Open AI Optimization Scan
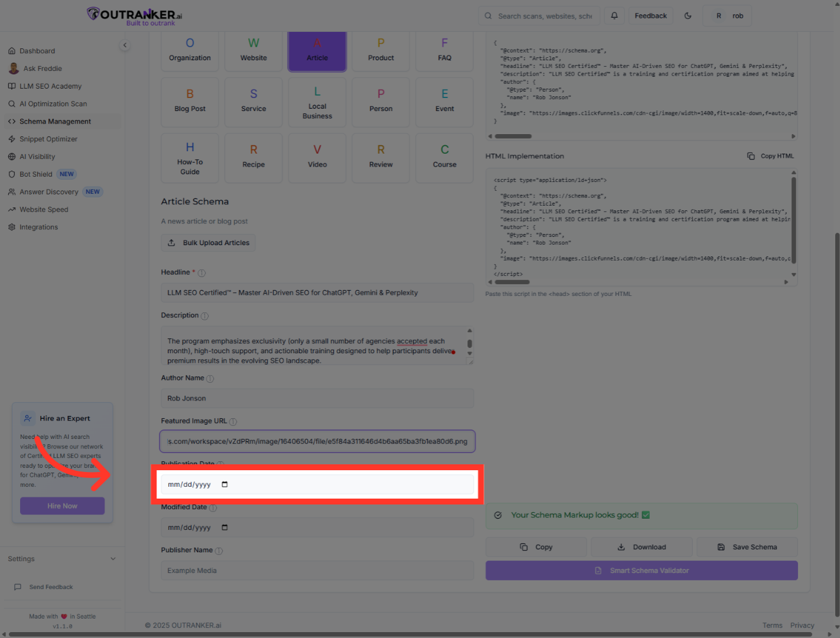 click(x=53, y=104)
